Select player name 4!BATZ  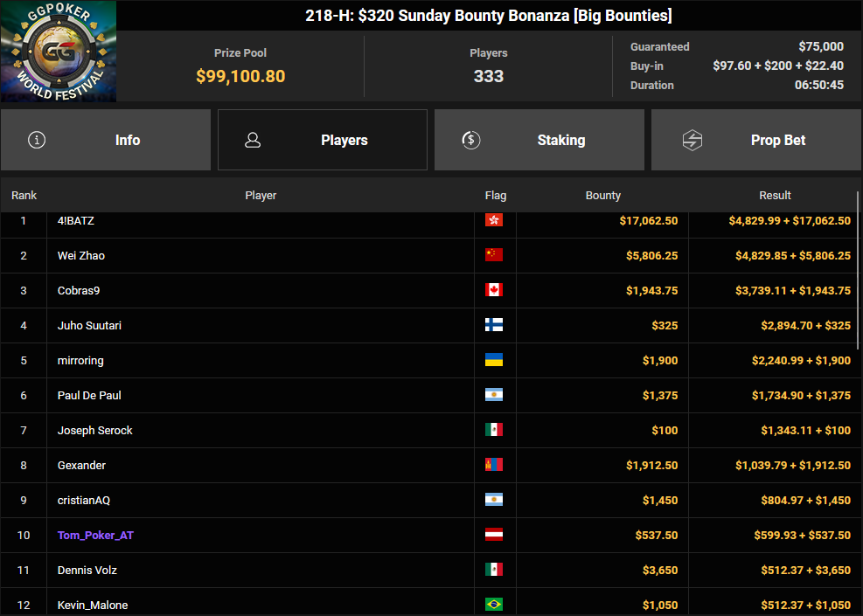click(76, 220)
